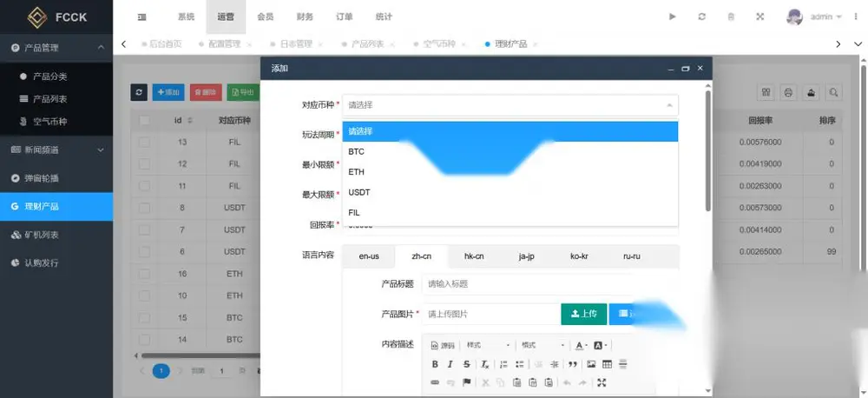Check the row with id 13
This screenshot has width=868, height=398.
click(x=144, y=142)
